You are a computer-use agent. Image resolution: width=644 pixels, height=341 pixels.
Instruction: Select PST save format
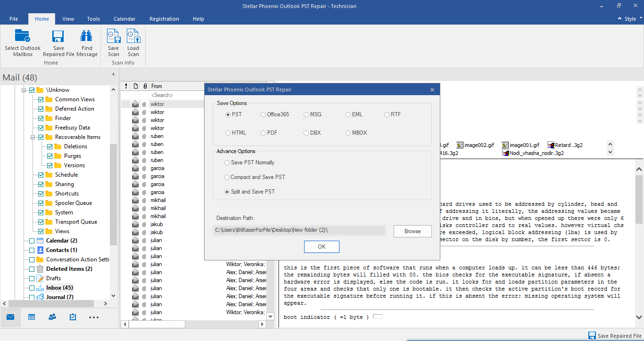[x=233, y=114]
